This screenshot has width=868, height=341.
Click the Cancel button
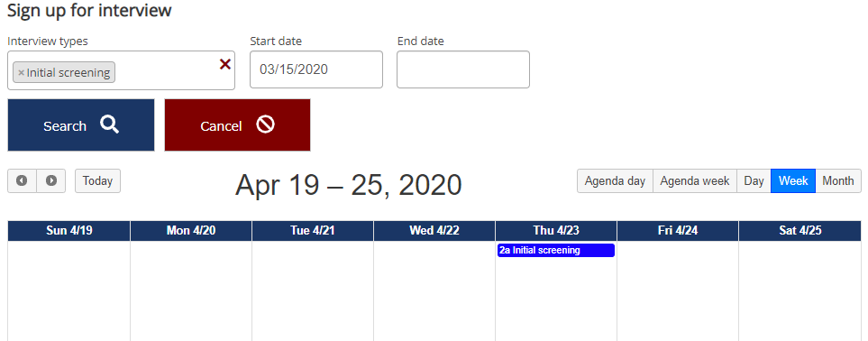(x=237, y=125)
